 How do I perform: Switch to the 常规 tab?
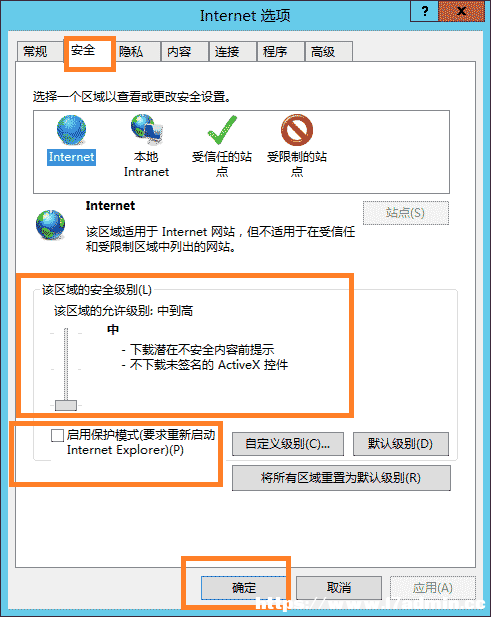click(35, 52)
